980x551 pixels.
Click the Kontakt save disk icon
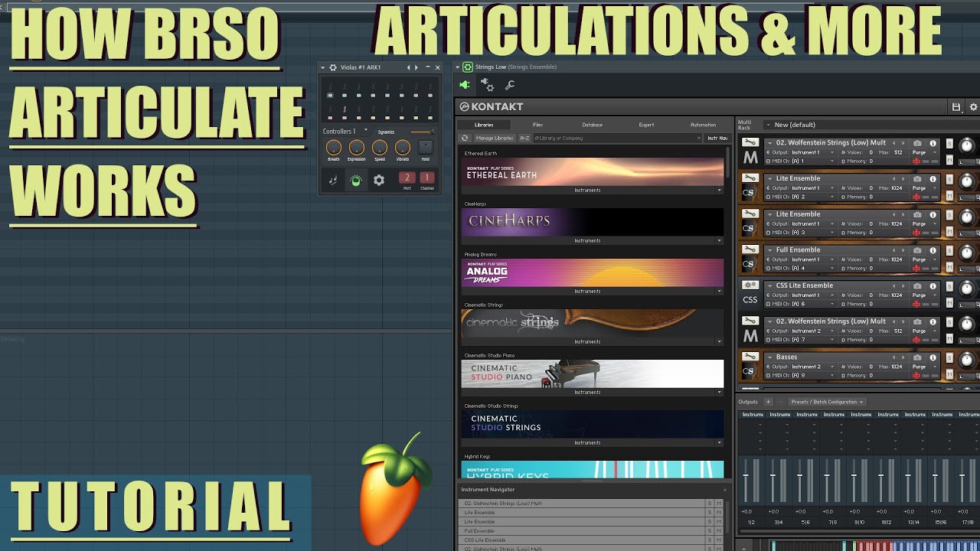pos(955,107)
